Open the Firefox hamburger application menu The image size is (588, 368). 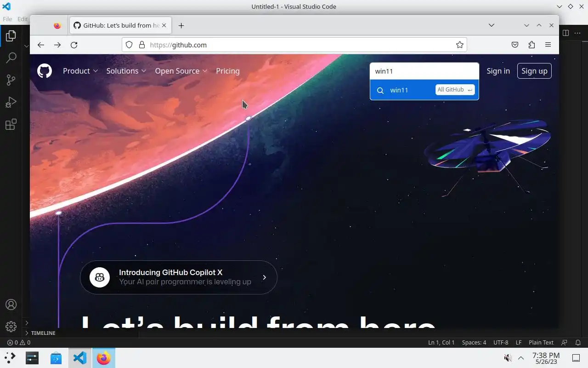coord(548,45)
